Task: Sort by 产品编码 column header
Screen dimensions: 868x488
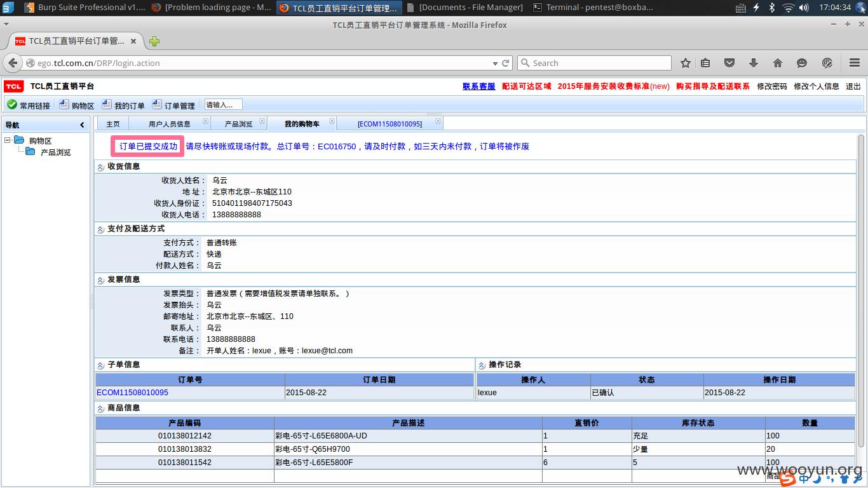Action: [x=185, y=423]
